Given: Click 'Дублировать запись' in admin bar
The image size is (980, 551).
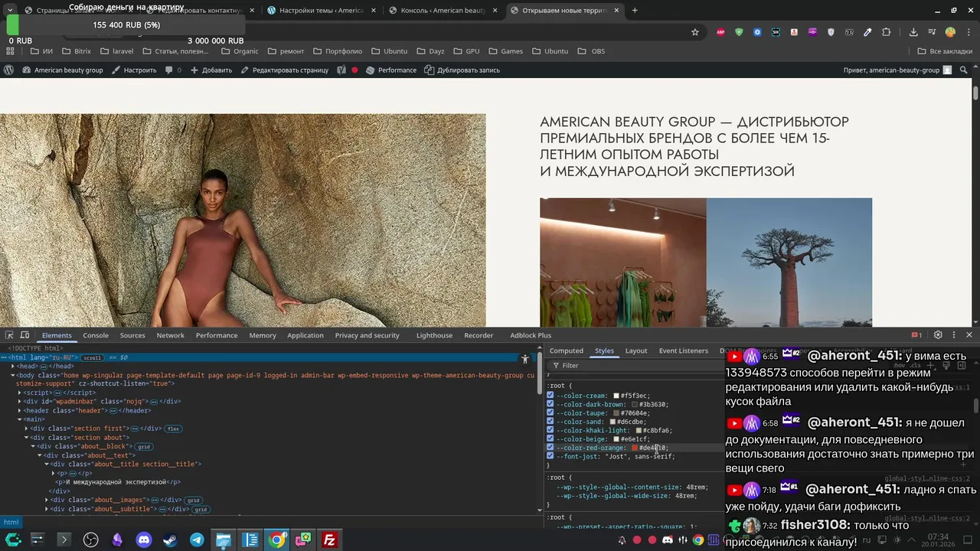Looking at the screenshot, I should click(x=462, y=70).
